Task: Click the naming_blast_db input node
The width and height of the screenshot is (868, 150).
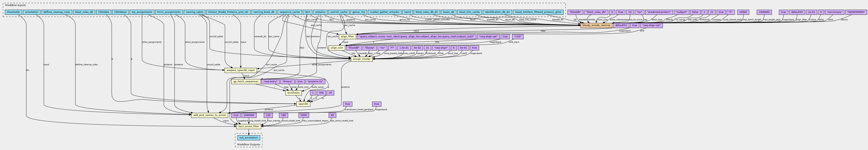Action: (x=264, y=12)
